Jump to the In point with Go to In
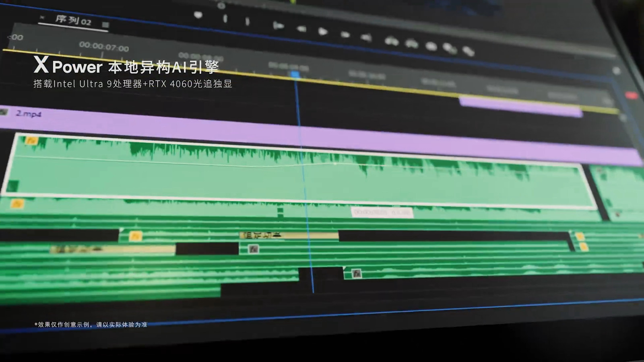 [x=278, y=26]
